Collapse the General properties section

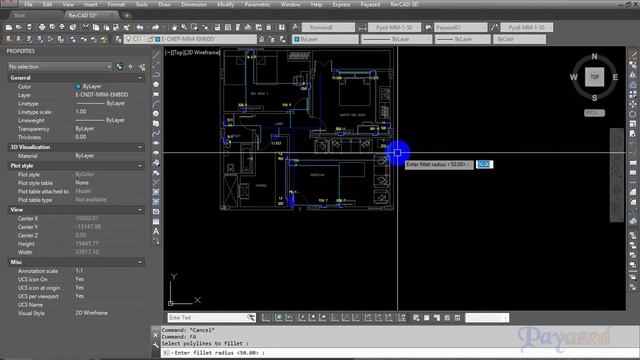pyautogui.click(x=140, y=78)
